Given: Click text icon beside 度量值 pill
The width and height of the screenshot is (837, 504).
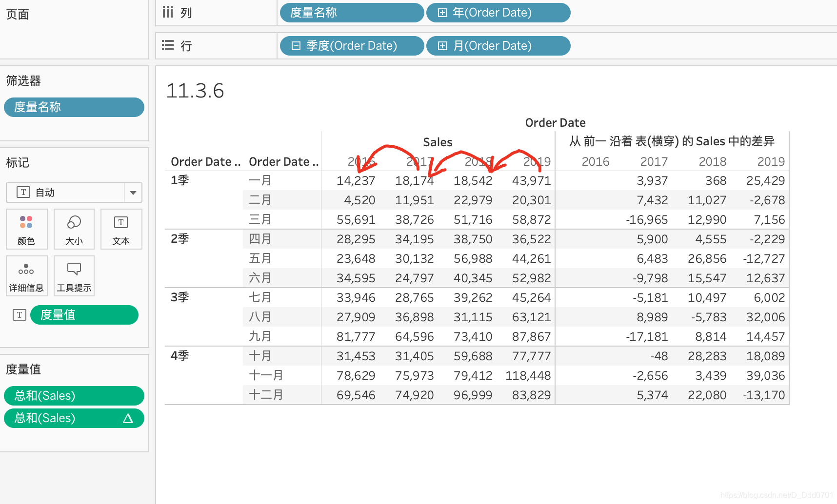Looking at the screenshot, I should 19,315.
